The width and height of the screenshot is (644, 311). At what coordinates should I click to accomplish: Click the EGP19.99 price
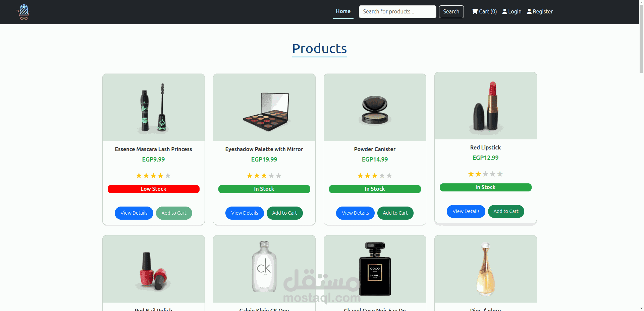(x=264, y=160)
